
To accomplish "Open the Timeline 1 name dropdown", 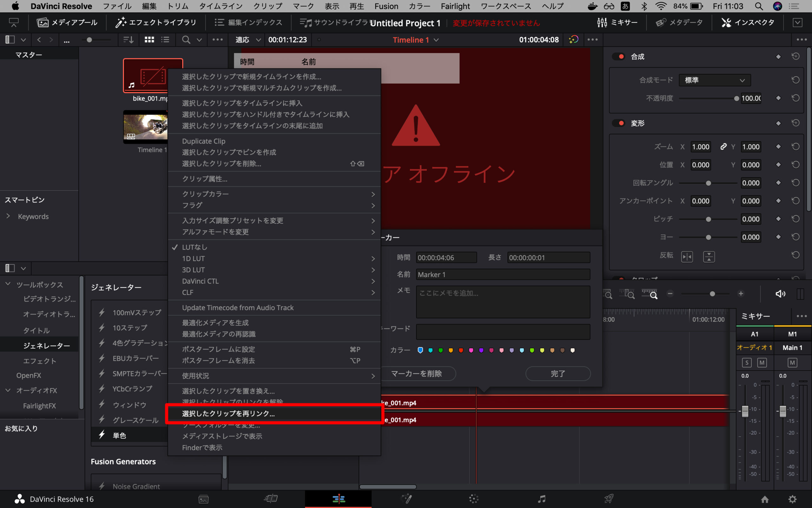I will point(416,40).
